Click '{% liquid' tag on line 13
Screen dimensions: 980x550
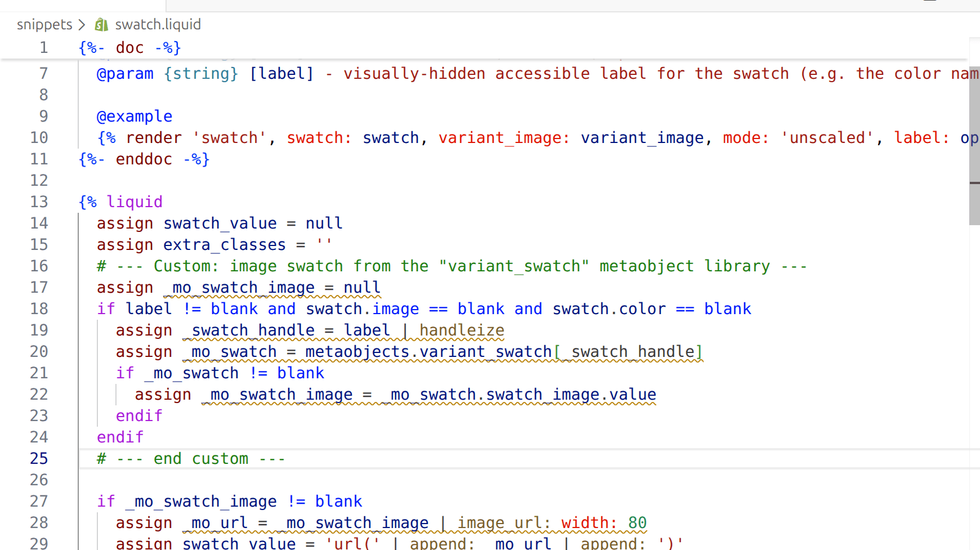pos(120,202)
